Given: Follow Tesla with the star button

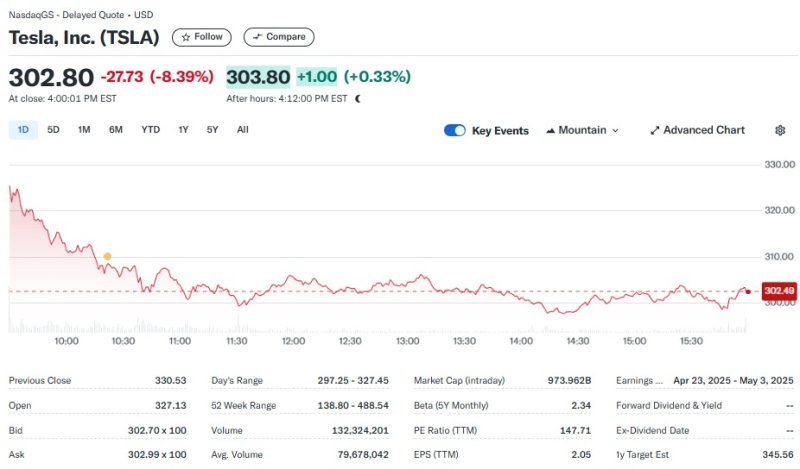Looking at the screenshot, I should click(202, 37).
